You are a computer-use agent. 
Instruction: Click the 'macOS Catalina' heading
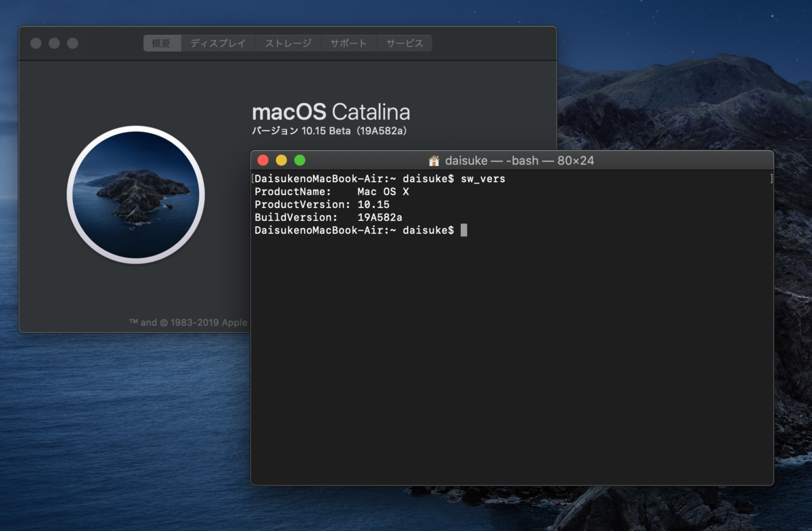[331, 112]
